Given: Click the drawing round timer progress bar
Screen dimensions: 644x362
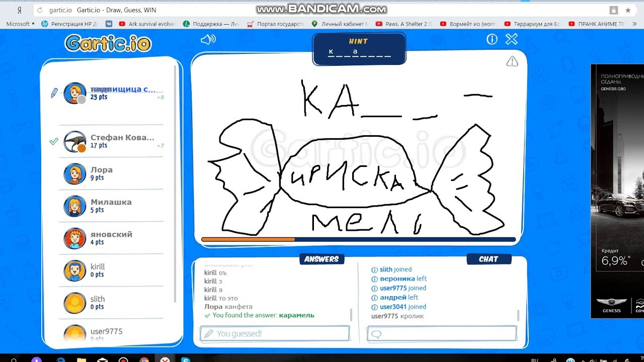Looking at the screenshot, I should coord(358,239).
